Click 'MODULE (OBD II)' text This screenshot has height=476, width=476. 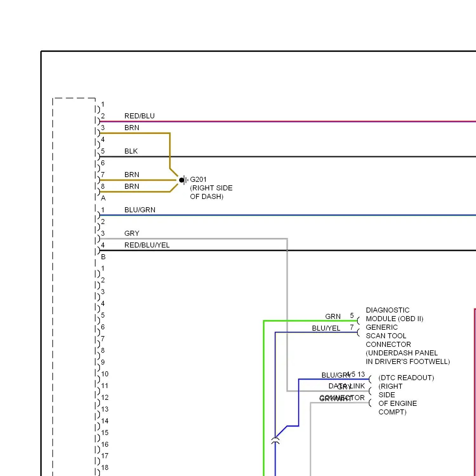click(x=395, y=319)
